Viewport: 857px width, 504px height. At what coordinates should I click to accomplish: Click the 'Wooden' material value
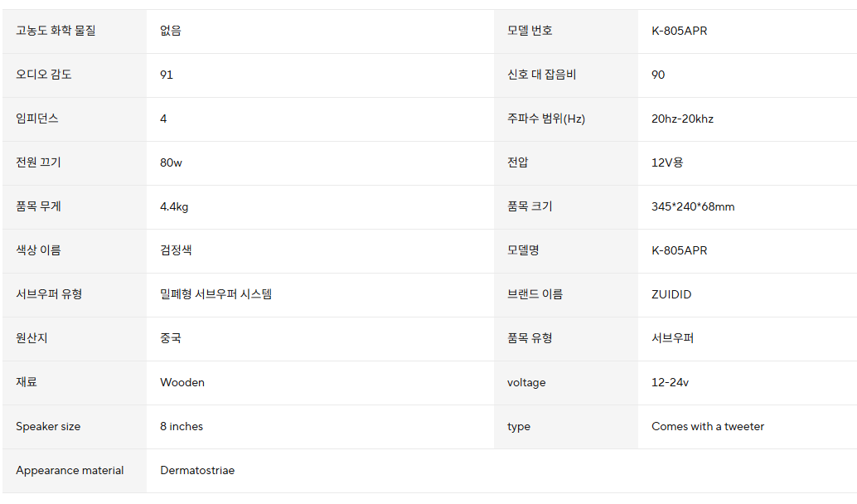[x=182, y=382]
